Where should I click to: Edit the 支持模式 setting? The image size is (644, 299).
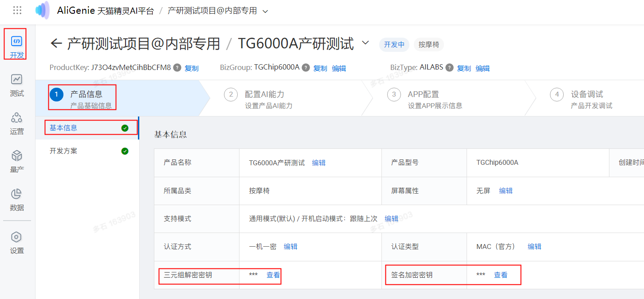[391, 218]
